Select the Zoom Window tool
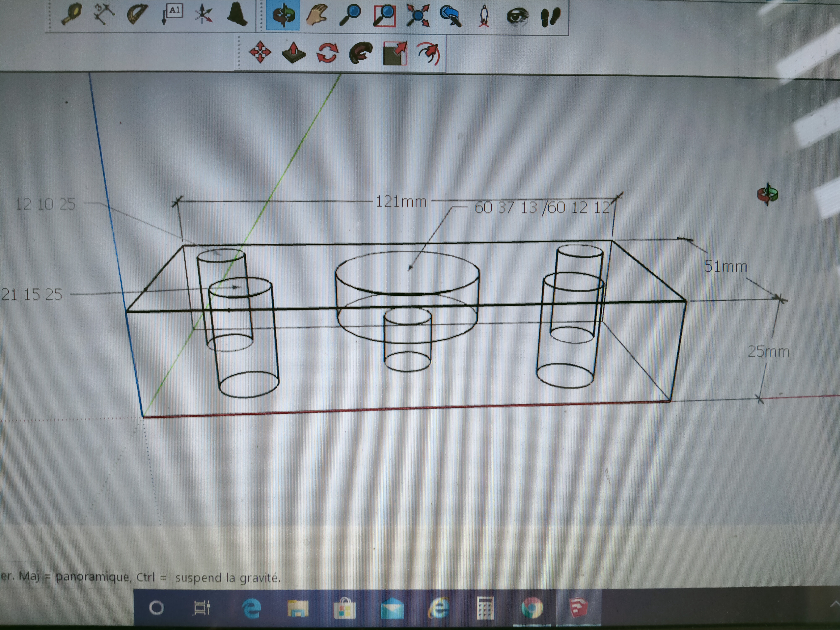The width and height of the screenshot is (840, 630). [384, 16]
